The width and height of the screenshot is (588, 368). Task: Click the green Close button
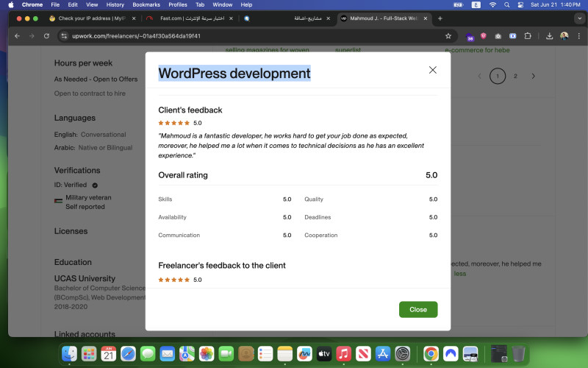point(418,309)
